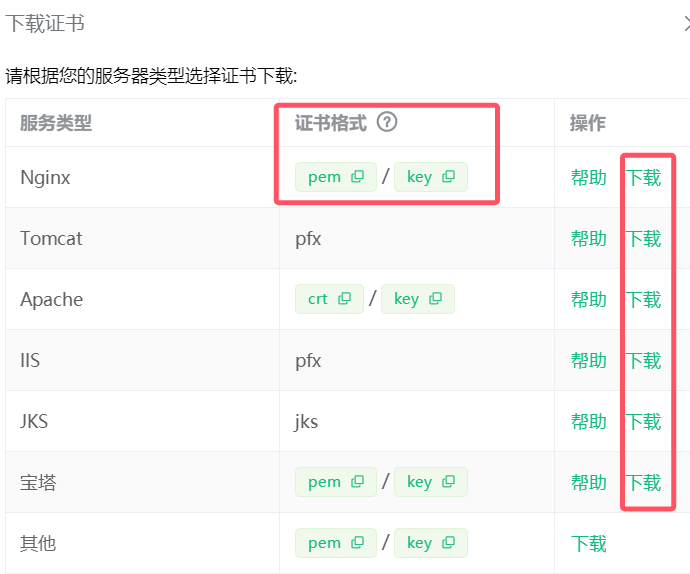The image size is (690, 574).
Task: Copy the 其他 pem certificate icon
Action: coord(358,543)
